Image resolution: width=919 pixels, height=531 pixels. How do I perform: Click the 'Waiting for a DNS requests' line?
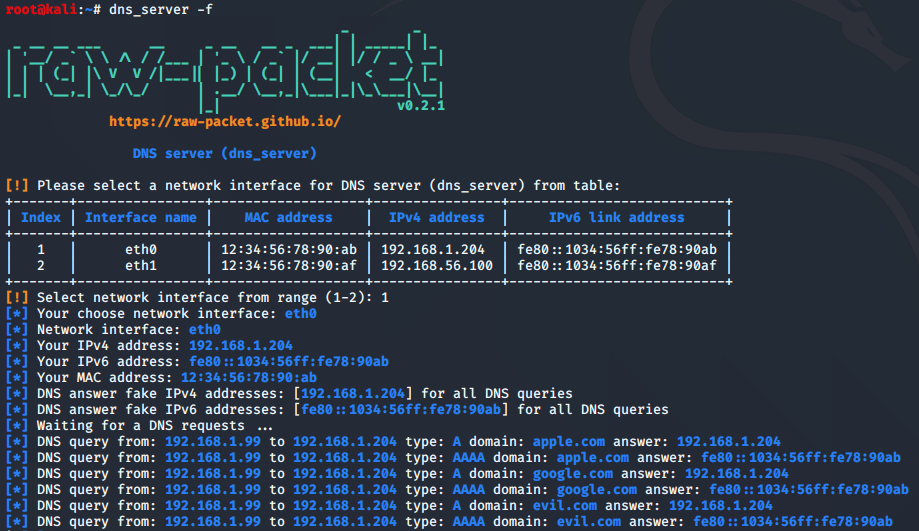(139, 426)
